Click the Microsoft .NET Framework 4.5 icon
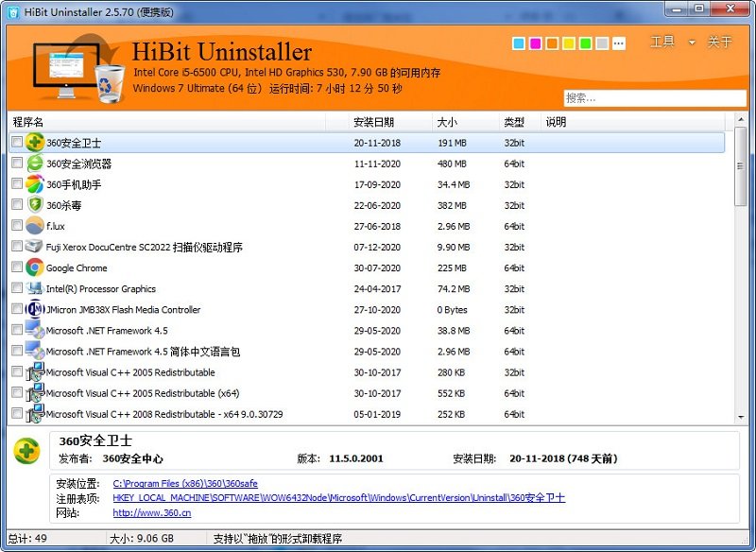The width and height of the screenshot is (756, 552). point(35,330)
